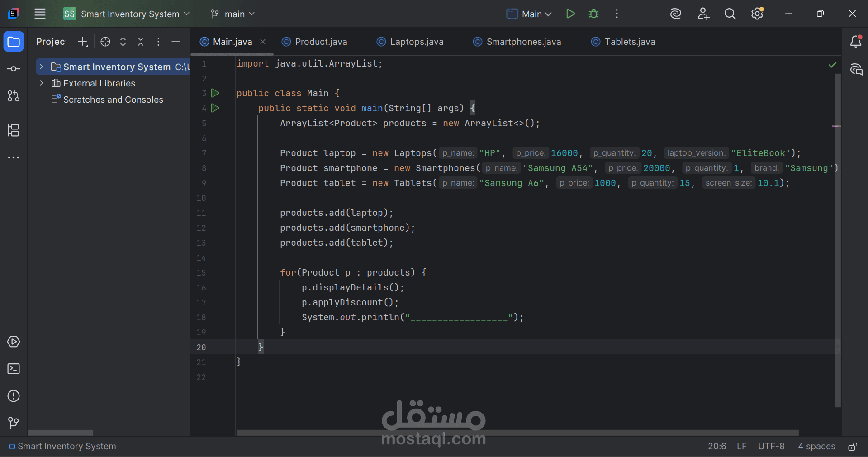Viewport: 868px width, 457px height.
Task: Expand all in Project tree
Action: [123, 42]
